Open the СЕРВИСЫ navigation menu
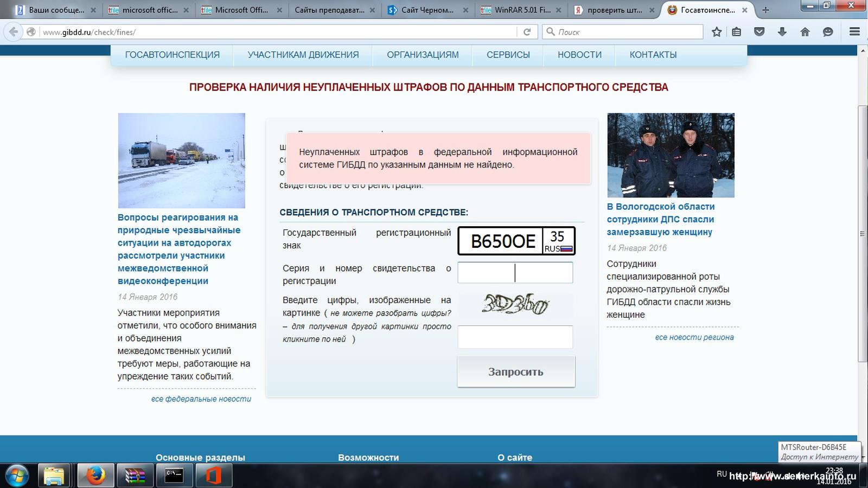868x488 pixels. 508,55
